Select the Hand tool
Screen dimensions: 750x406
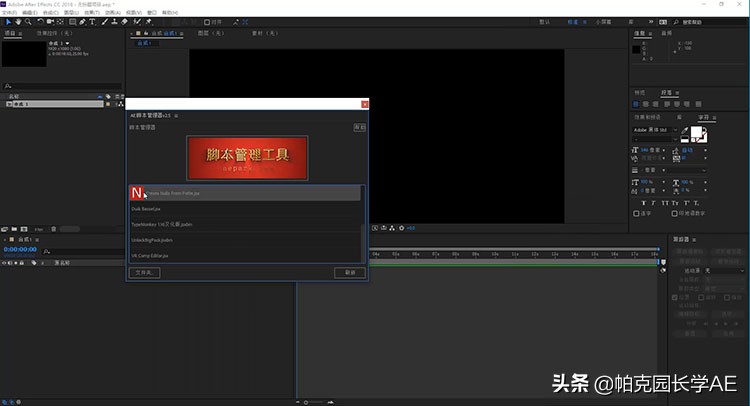(18, 22)
